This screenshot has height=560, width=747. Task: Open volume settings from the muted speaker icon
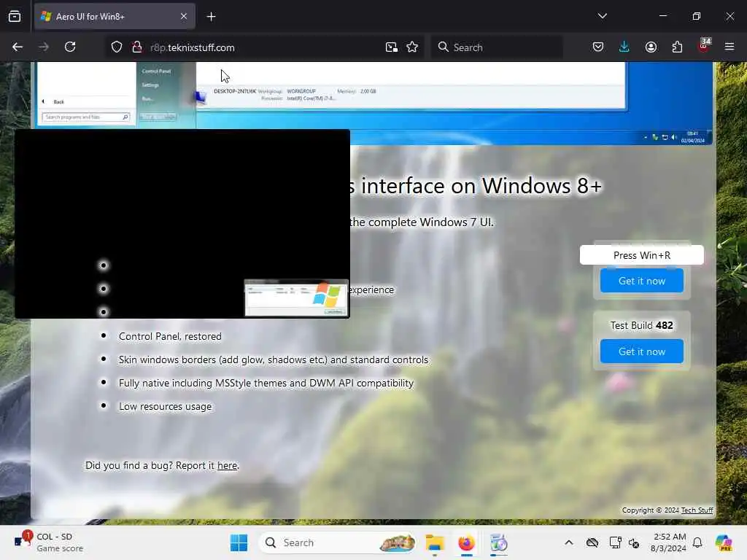[634, 542]
